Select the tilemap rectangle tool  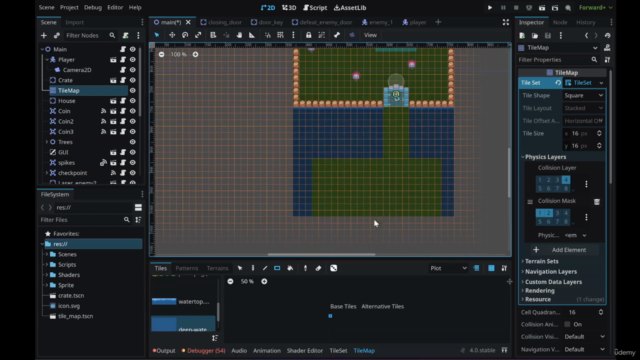(277, 268)
